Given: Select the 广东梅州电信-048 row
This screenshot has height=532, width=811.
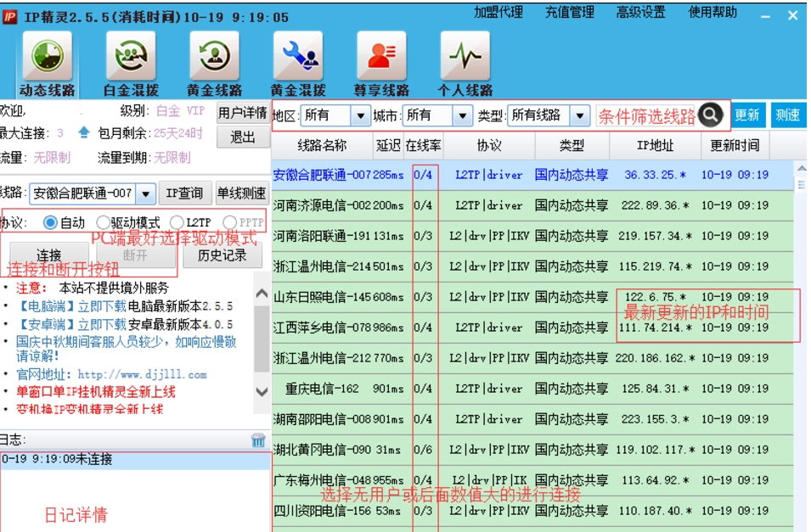Looking at the screenshot, I should tap(532, 480).
